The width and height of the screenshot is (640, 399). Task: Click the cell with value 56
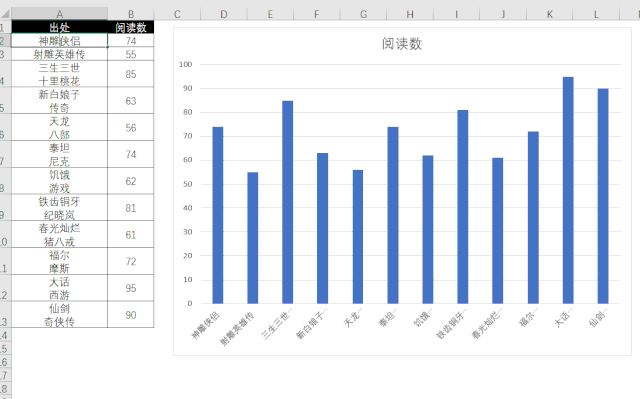click(x=131, y=128)
